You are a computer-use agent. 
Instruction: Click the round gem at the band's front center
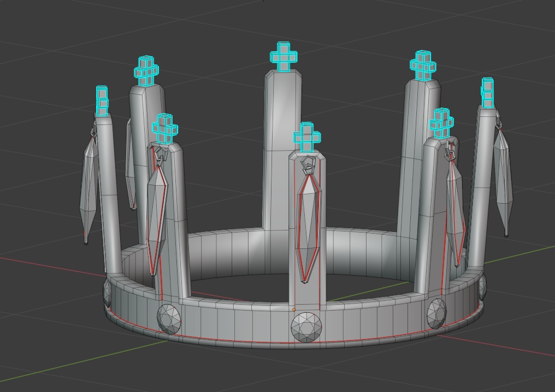306,327
